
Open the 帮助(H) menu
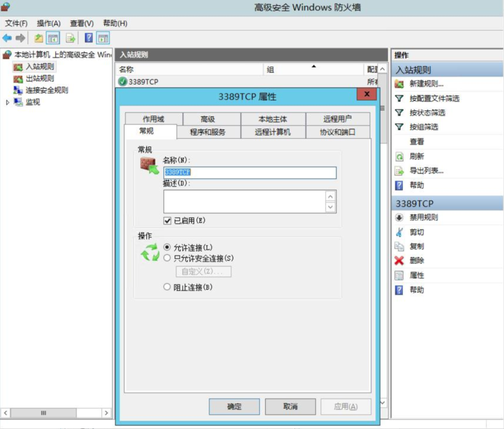pos(115,23)
